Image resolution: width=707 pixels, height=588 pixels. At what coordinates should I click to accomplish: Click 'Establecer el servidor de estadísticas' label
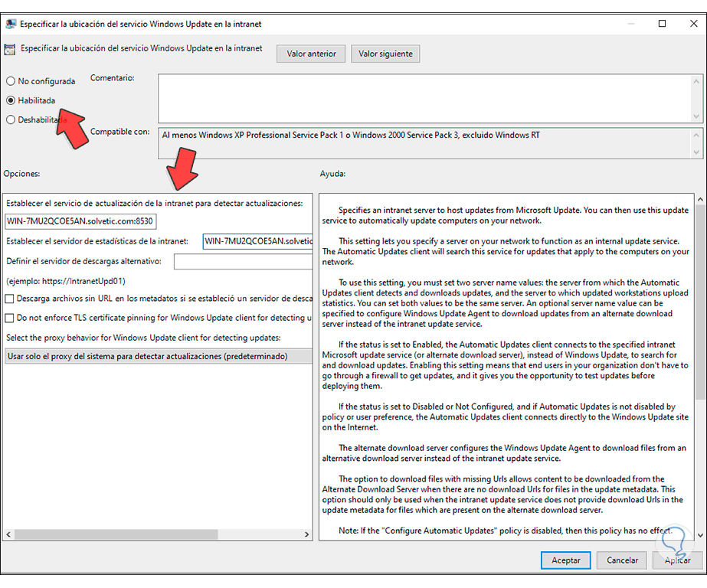97,241
